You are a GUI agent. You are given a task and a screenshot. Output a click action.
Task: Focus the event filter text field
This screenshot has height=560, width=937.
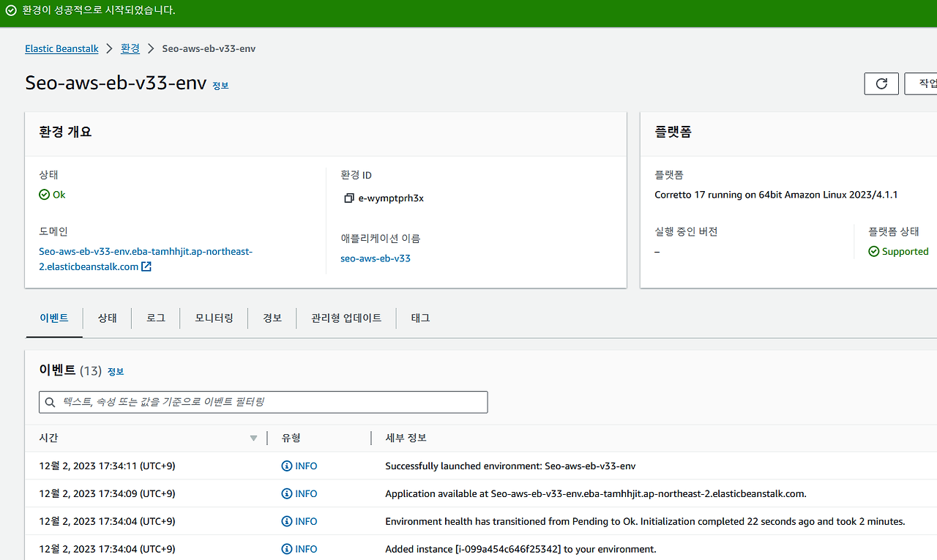pos(264,402)
